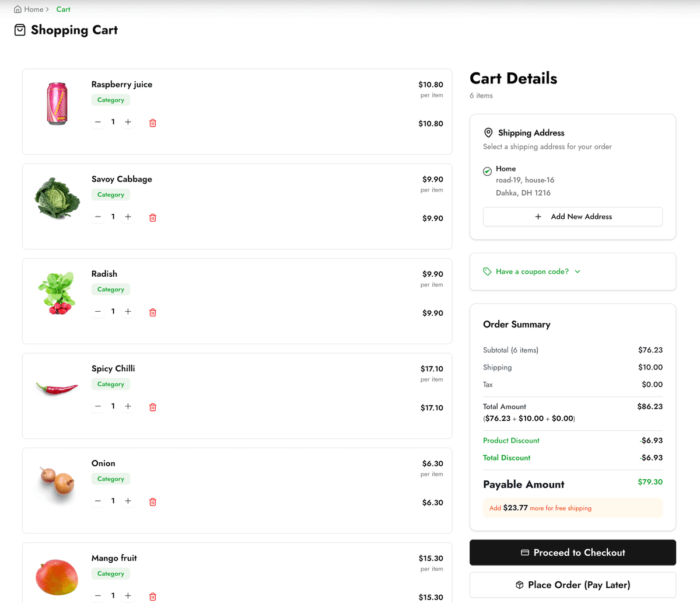Go to Home via the breadcrumb

click(34, 9)
